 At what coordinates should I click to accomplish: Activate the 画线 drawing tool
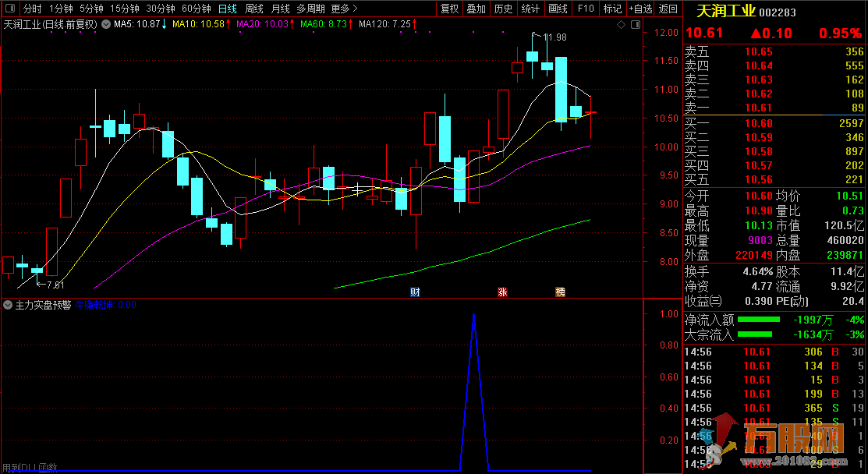pyautogui.click(x=558, y=9)
